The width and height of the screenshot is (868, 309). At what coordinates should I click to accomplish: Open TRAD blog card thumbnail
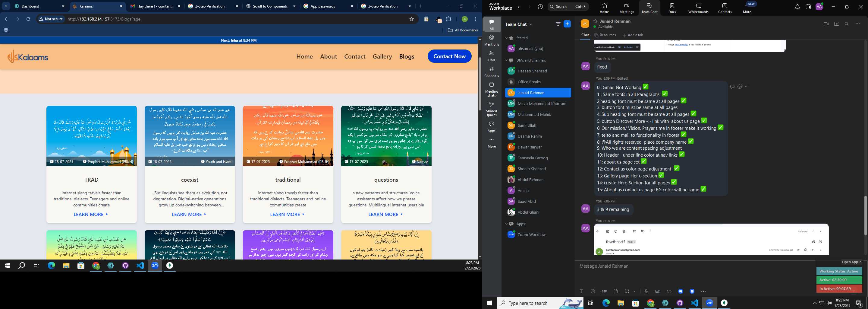(91, 136)
